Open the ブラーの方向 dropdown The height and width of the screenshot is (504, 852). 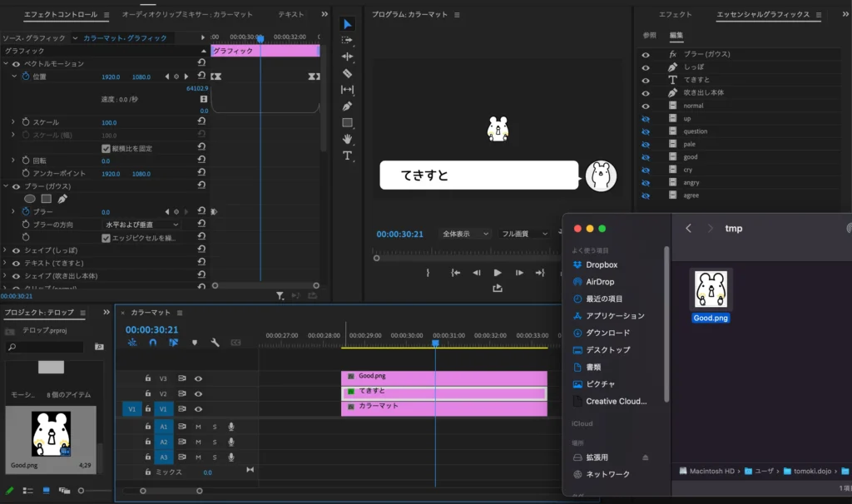(141, 225)
